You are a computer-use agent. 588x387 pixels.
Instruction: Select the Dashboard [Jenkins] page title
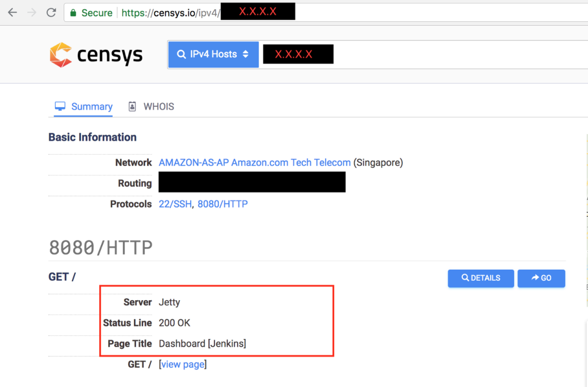pos(203,343)
